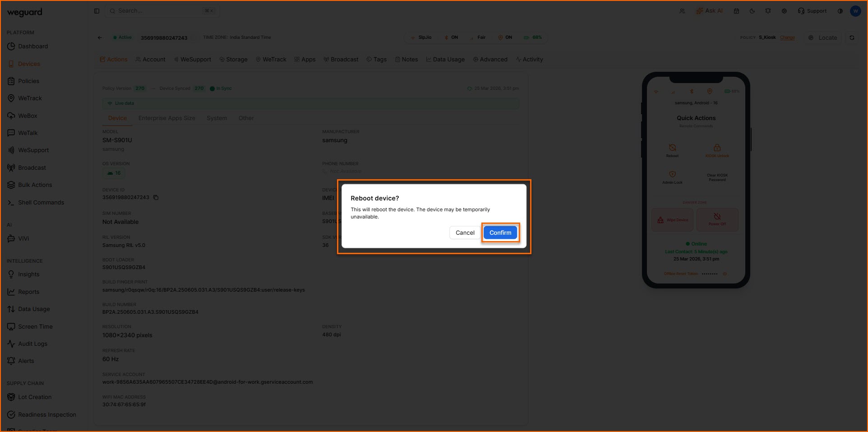
Task: Click the Reboot quick action icon
Action: (x=672, y=148)
